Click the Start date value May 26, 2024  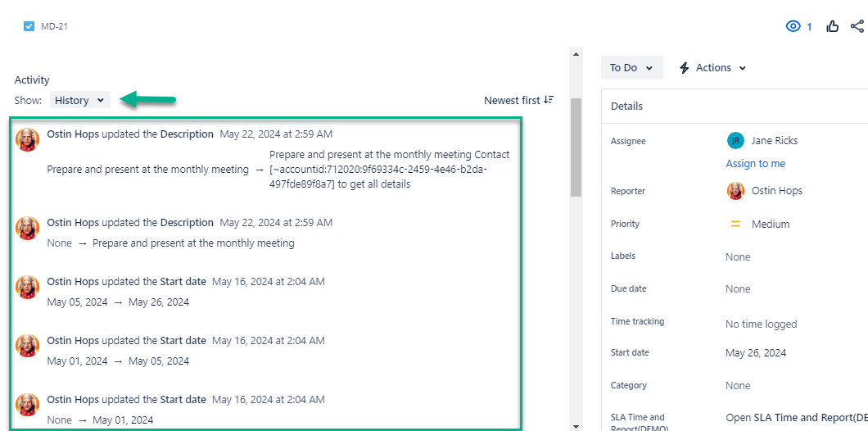[755, 353]
